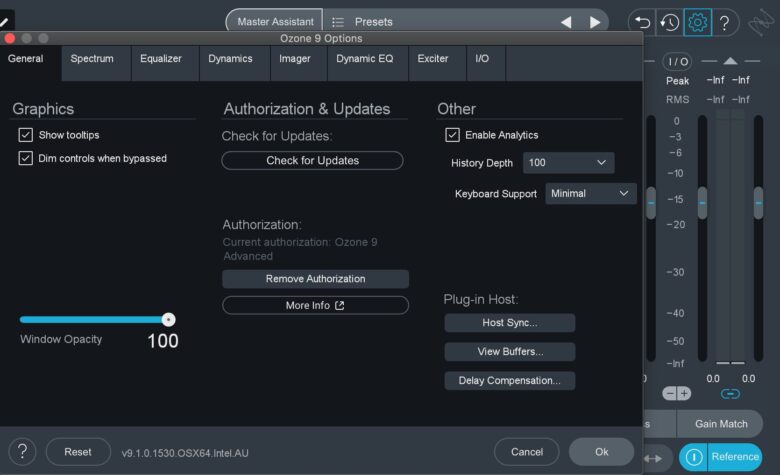Open Keyboard Support dropdown

(590, 193)
